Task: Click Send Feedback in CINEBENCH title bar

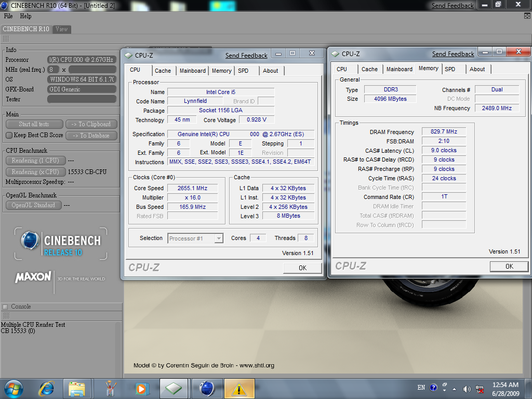Action: coord(453,6)
